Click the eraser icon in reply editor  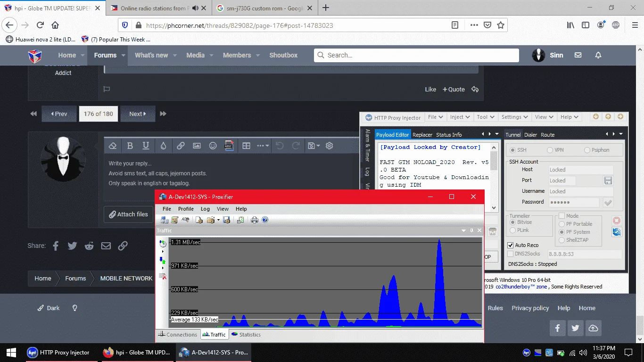pyautogui.click(x=113, y=146)
